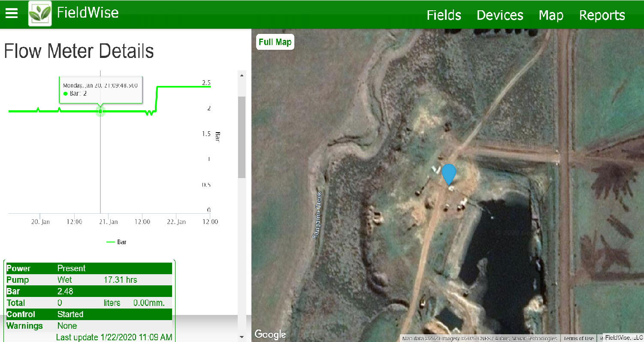Select the Control row showing Started
Viewport: 644px width, 342px height.
[x=89, y=314]
